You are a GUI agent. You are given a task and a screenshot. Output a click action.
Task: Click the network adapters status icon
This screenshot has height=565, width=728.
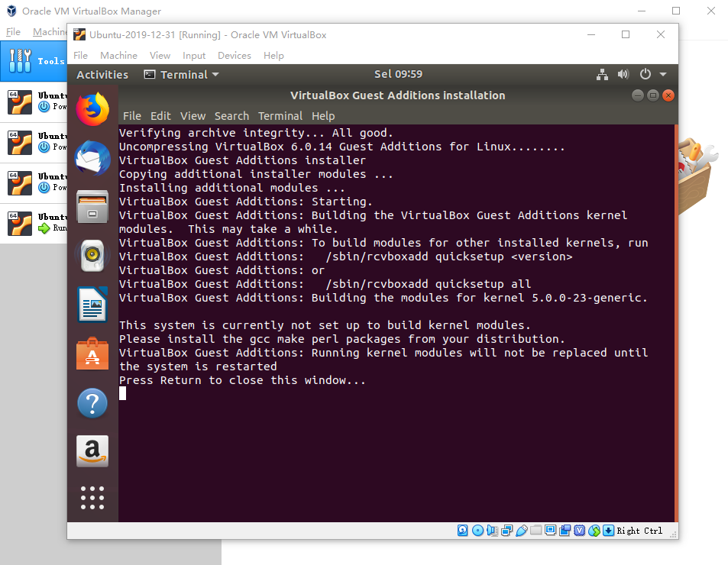506,531
